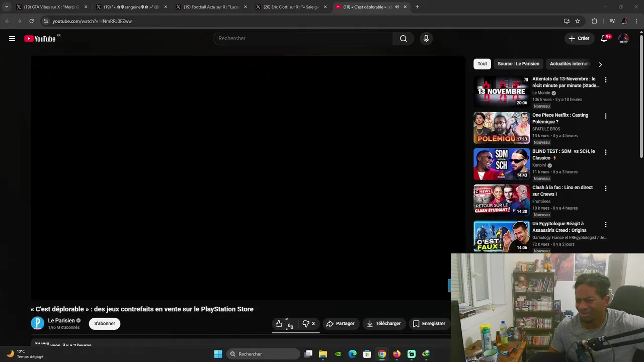Image resolution: width=644 pixels, height=362 pixels.
Task: Show more filter chips with chevron
Action: point(600,64)
